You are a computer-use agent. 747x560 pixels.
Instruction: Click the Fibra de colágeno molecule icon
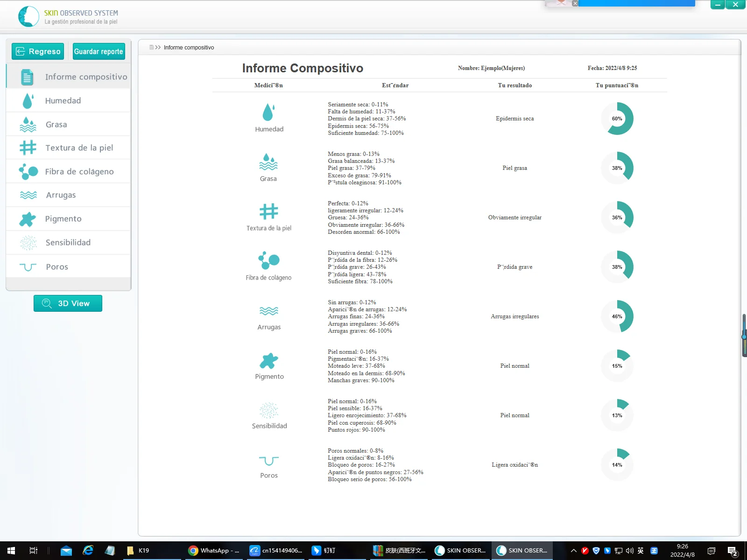28,172
